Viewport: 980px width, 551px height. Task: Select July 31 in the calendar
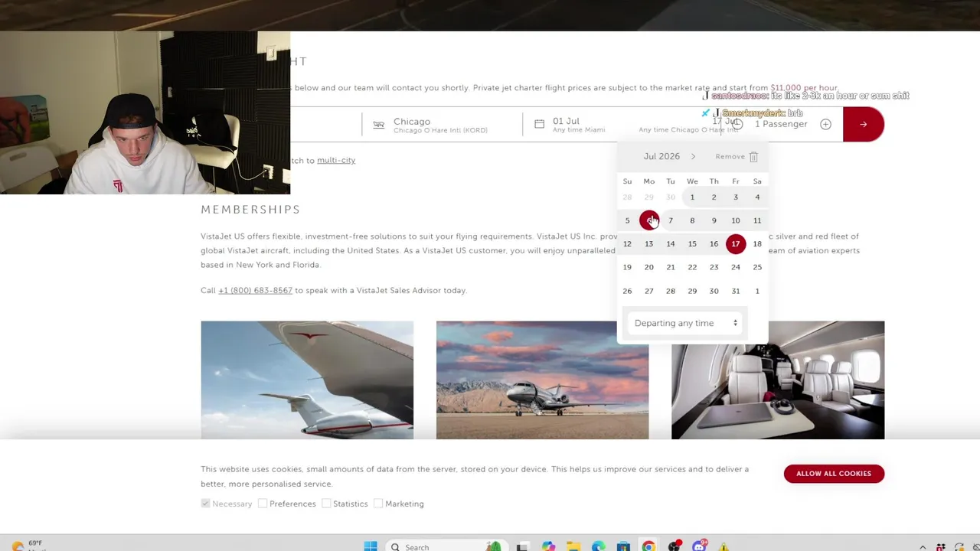coord(735,291)
